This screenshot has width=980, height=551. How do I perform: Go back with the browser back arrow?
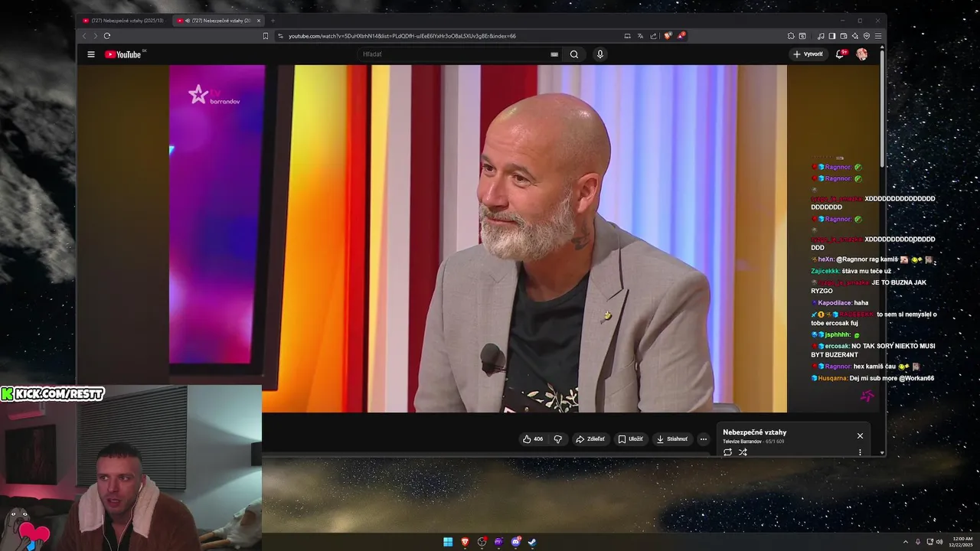coord(84,36)
